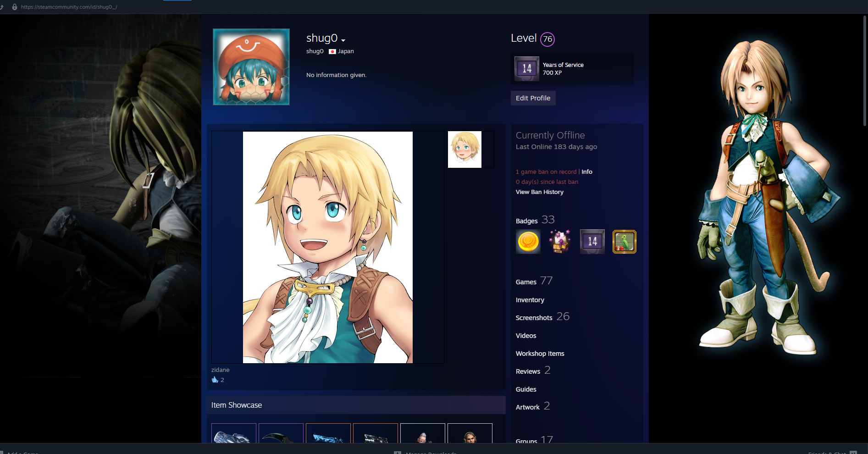Viewport: 868px width, 454px height.
Task: Open the 14 badge in the Badges row
Action: pyautogui.click(x=592, y=242)
